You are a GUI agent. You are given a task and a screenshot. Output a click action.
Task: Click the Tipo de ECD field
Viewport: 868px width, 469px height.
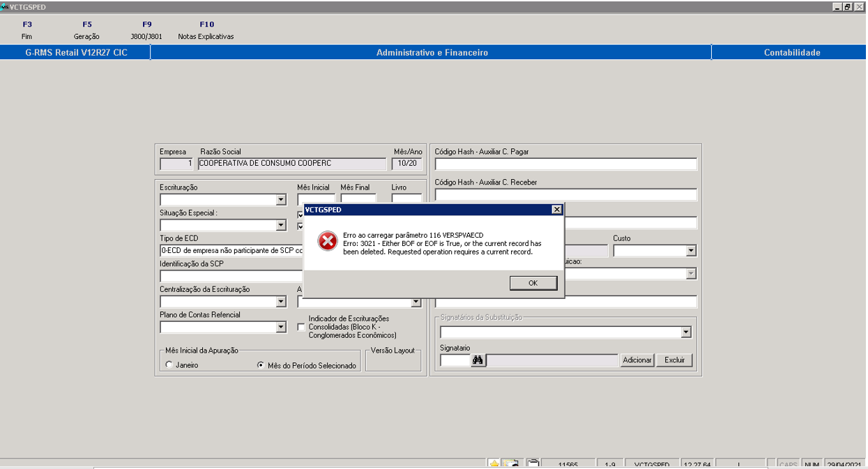point(231,250)
